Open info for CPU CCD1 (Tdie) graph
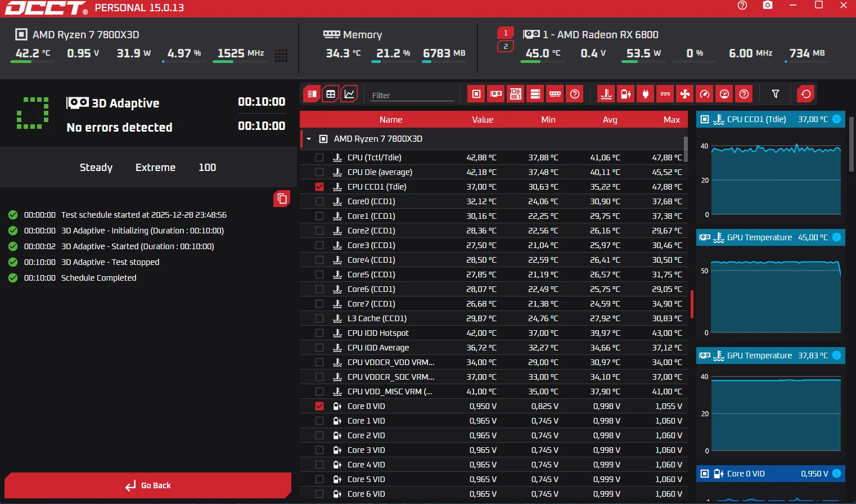 tap(836, 119)
